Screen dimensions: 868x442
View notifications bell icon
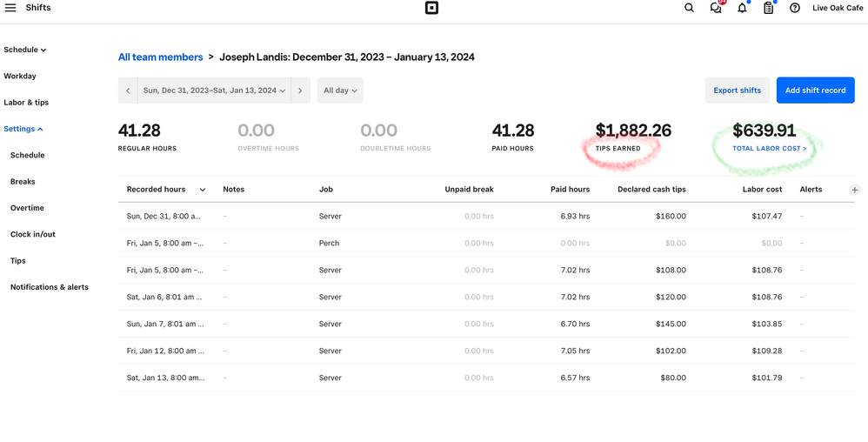pyautogui.click(x=742, y=8)
